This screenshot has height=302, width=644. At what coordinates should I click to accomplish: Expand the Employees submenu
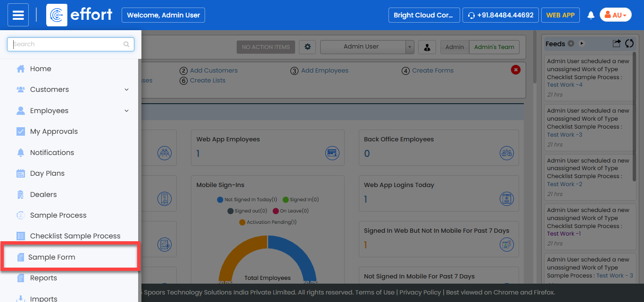click(x=126, y=111)
